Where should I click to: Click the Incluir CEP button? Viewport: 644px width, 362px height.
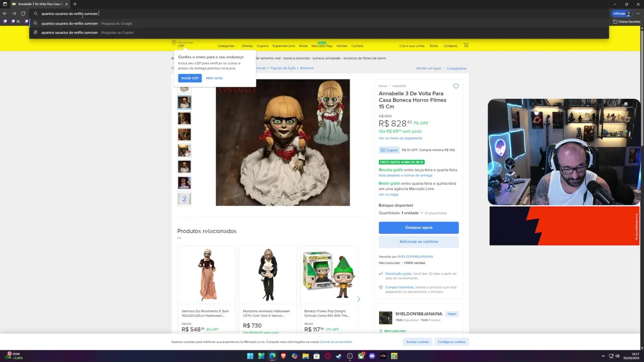(x=190, y=78)
